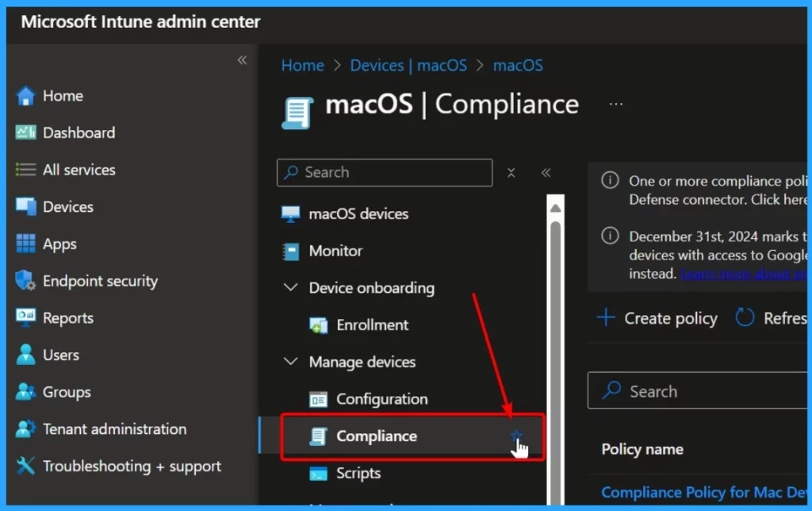Follow the Learn more about link
The height and width of the screenshot is (511, 812).
pos(743,274)
